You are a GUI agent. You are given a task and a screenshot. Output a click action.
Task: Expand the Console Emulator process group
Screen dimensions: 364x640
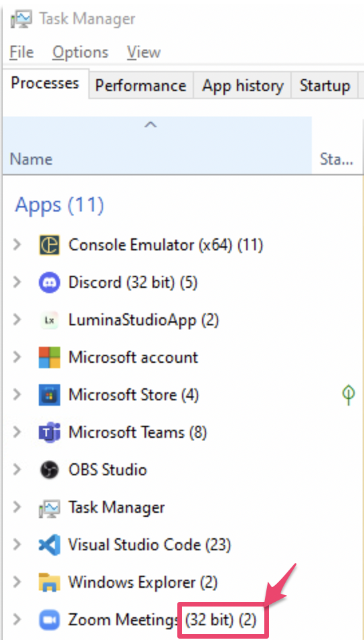click(17, 245)
